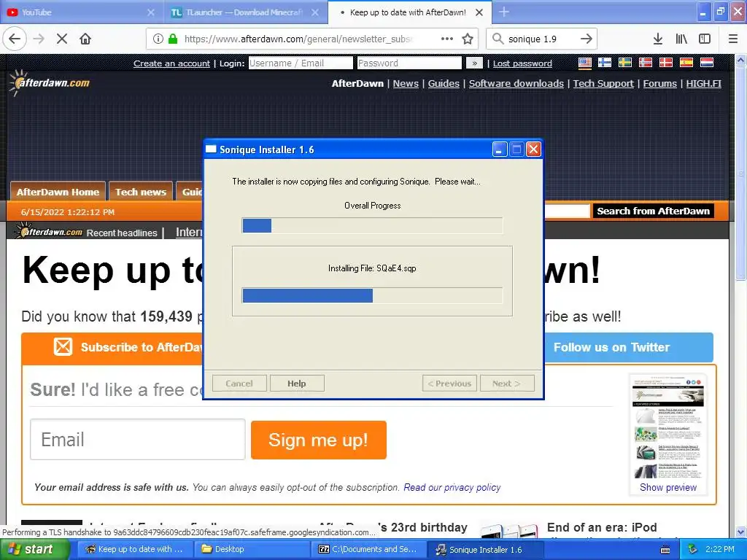
Task: Click the Overall Progress bar
Action: [x=372, y=225]
